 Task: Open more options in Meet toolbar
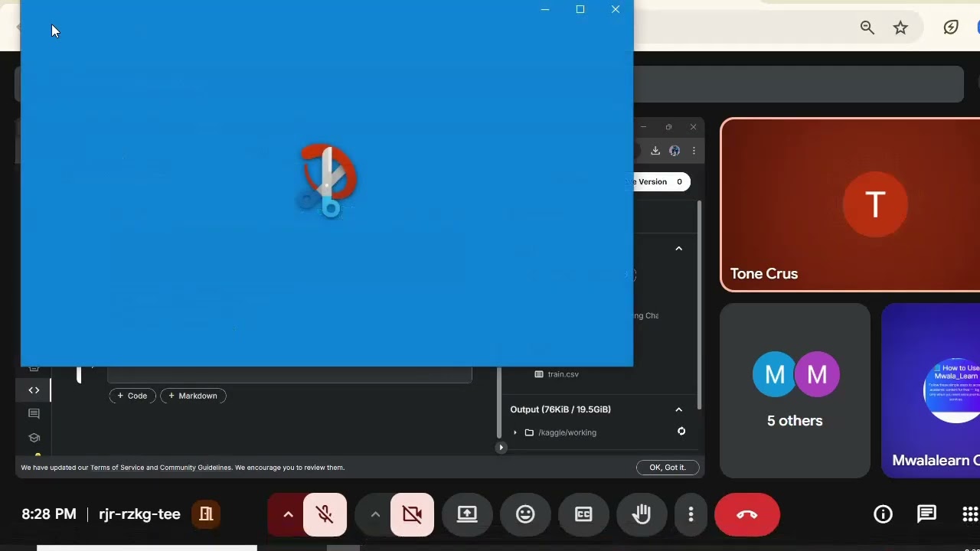[691, 514]
